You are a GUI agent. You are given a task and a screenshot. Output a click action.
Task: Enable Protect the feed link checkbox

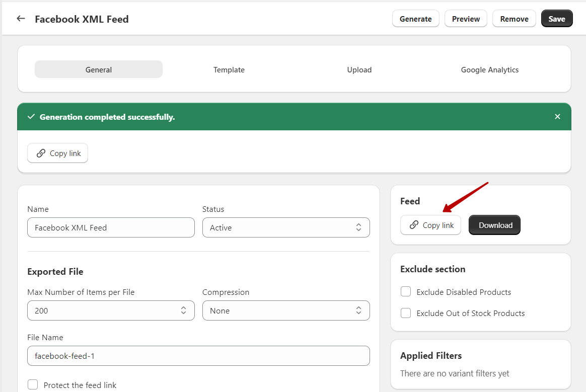coord(33,384)
